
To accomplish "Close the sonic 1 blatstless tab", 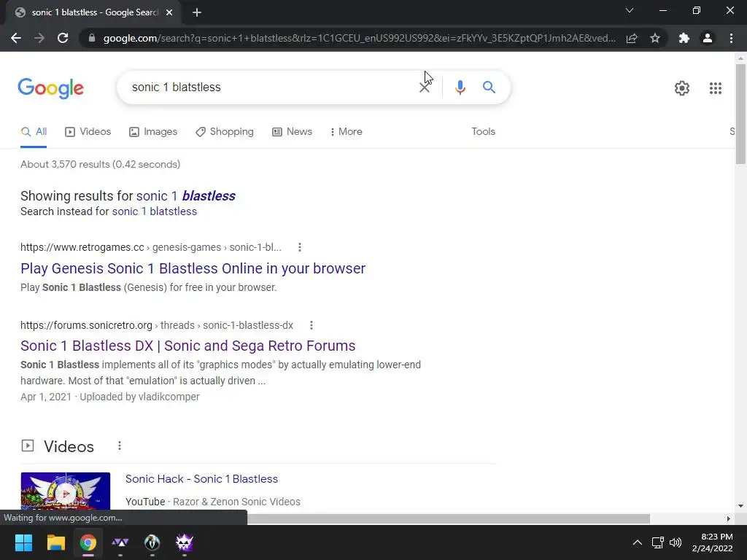I will (x=169, y=12).
